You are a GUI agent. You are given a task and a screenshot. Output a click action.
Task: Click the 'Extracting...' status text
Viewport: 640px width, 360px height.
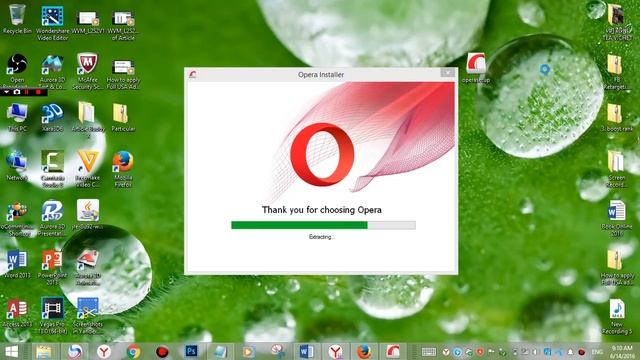pos(322,237)
